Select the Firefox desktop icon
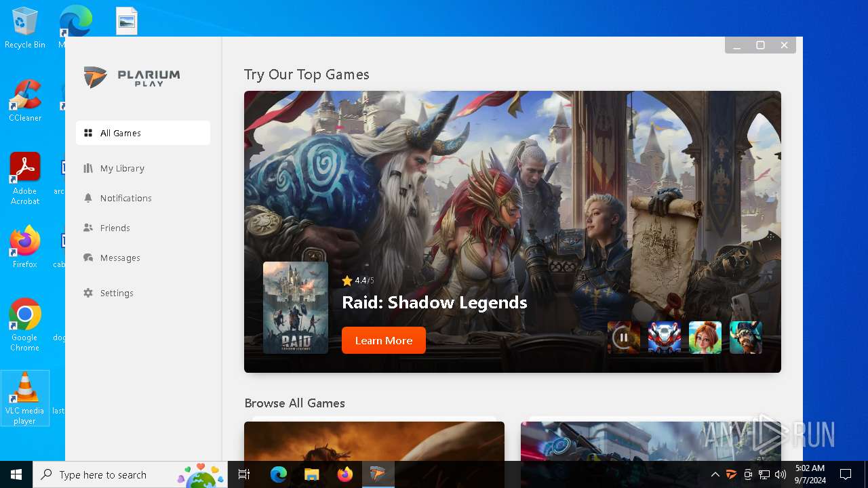 [25, 247]
